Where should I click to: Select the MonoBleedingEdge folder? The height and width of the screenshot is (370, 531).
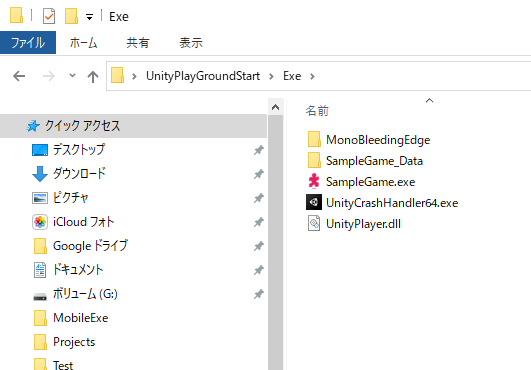[378, 140]
